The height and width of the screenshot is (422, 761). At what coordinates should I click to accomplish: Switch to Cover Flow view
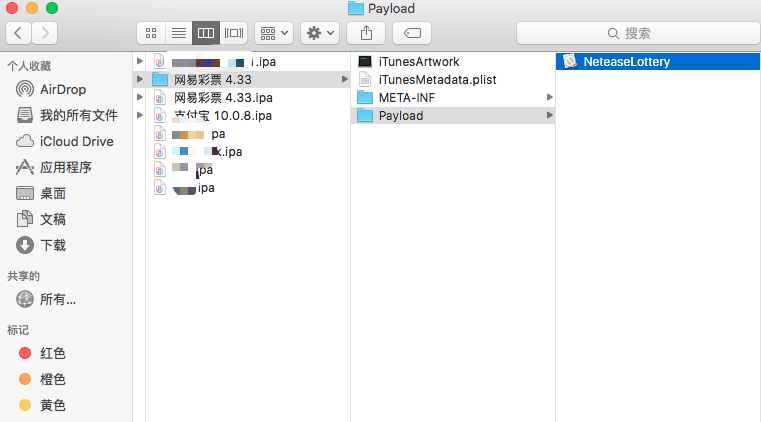click(x=233, y=33)
